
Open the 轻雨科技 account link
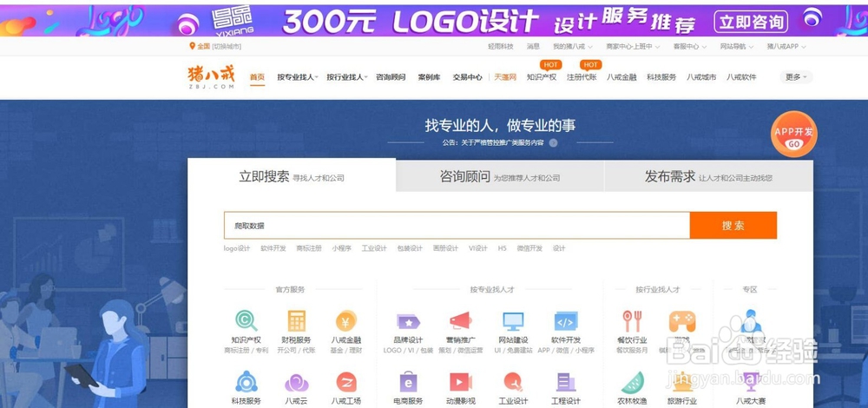click(x=501, y=47)
